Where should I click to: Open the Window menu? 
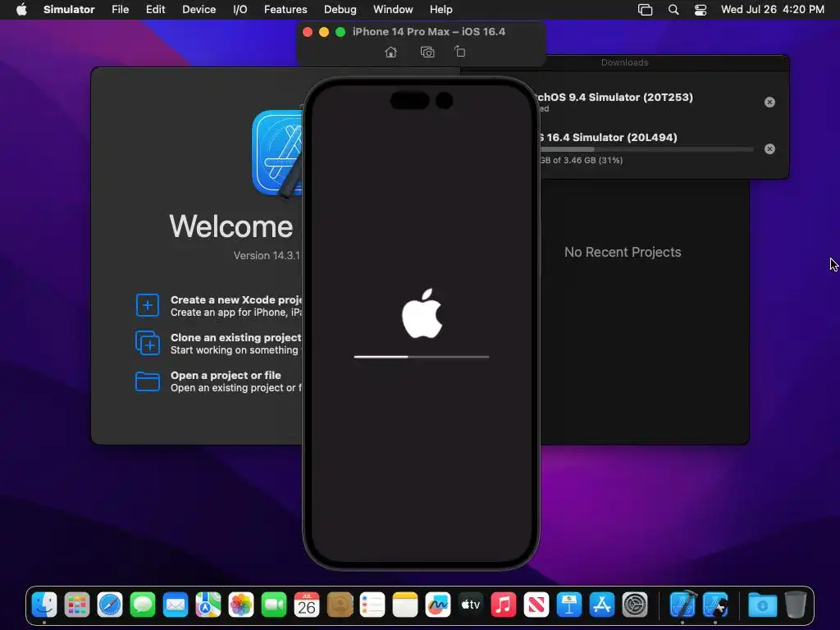click(393, 10)
